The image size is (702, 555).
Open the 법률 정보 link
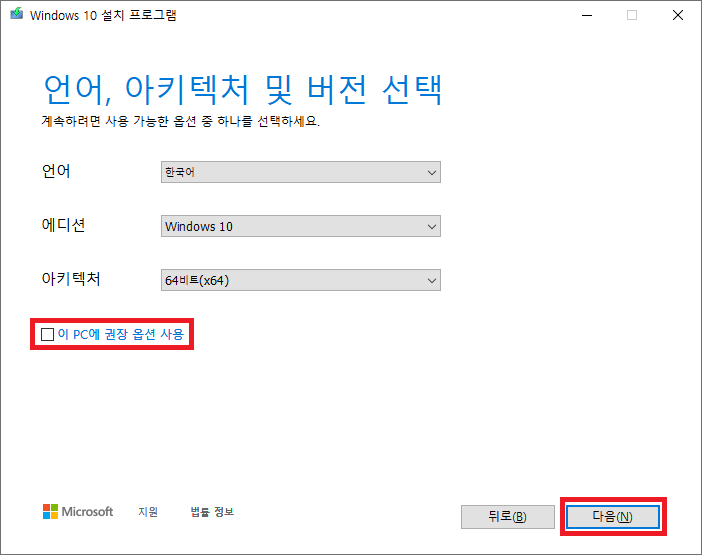point(212,512)
